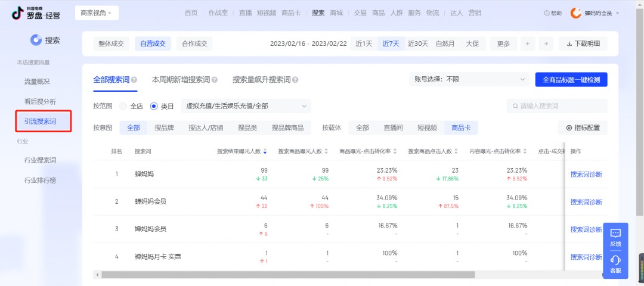Open 行业排行榜 in sidebar
This screenshot has width=644, height=286.
(x=41, y=180)
